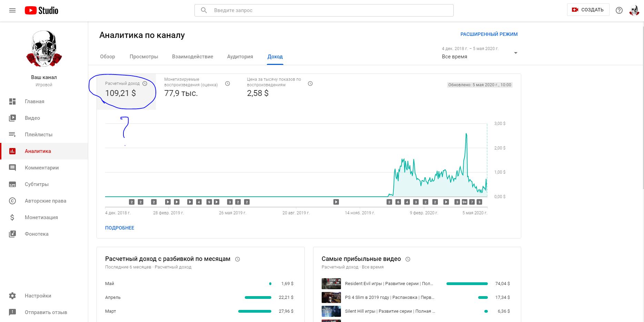This screenshot has height=322, width=644.
Task: Open the help question mark icon
Action: click(619, 10)
